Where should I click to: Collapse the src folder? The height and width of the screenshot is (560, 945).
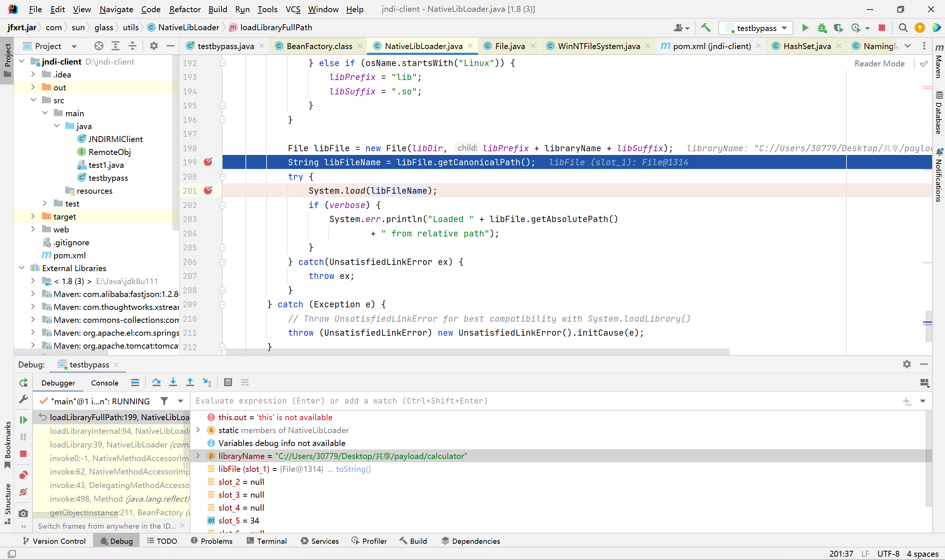33,100
